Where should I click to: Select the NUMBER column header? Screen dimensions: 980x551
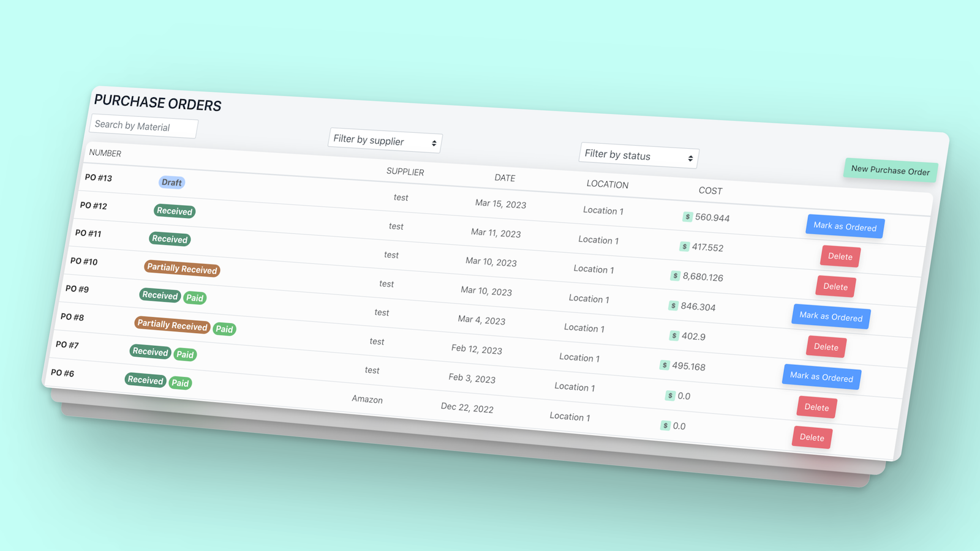click(x=105, y=154)
